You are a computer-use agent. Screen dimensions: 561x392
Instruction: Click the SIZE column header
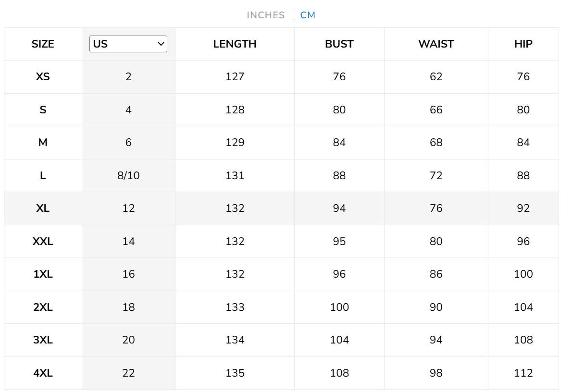tap(43, 44)
